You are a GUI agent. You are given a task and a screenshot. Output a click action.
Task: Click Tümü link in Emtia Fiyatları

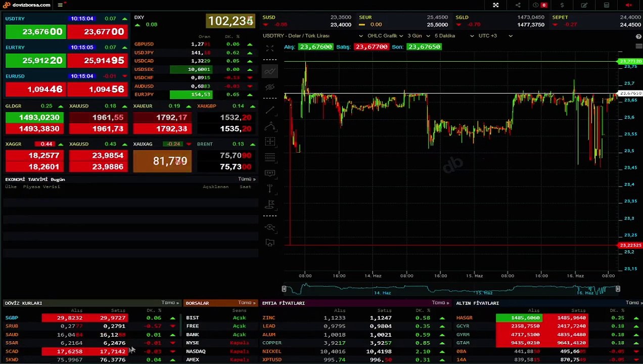[x=440, y=303]
